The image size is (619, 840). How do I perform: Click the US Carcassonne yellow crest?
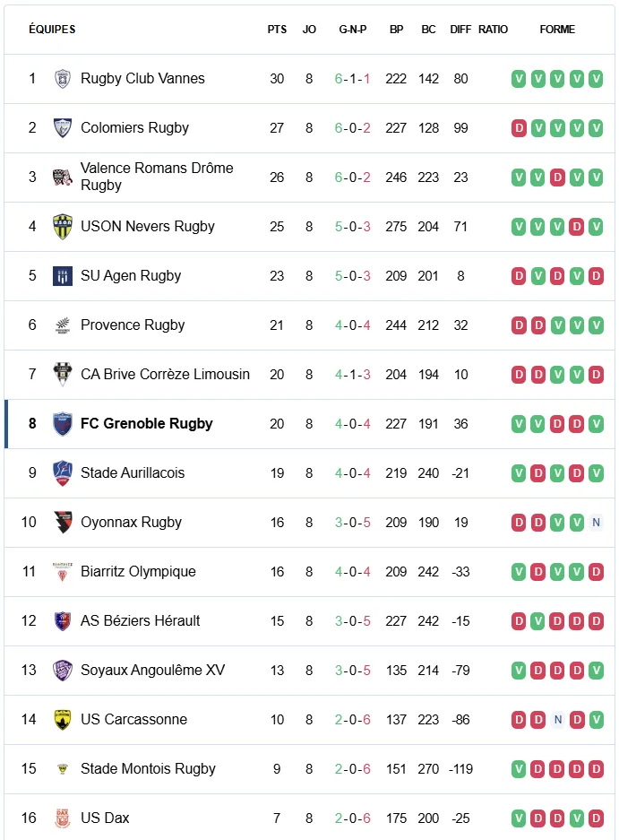62,720
